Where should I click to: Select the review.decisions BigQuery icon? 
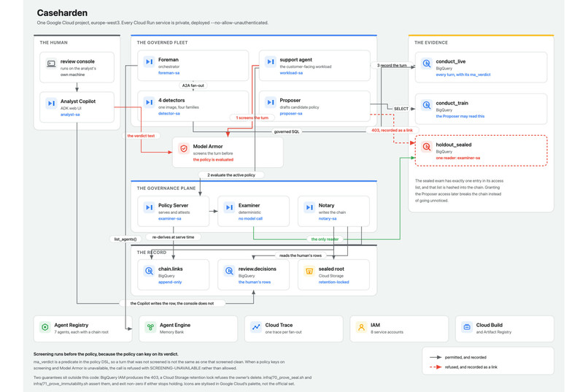[229, 271]
